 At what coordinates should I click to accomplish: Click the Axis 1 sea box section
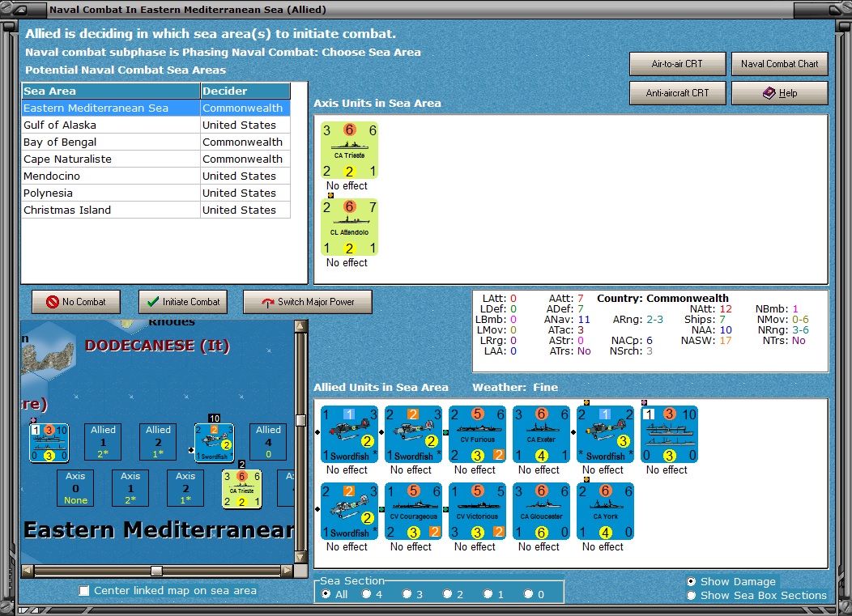click(130, 488)
